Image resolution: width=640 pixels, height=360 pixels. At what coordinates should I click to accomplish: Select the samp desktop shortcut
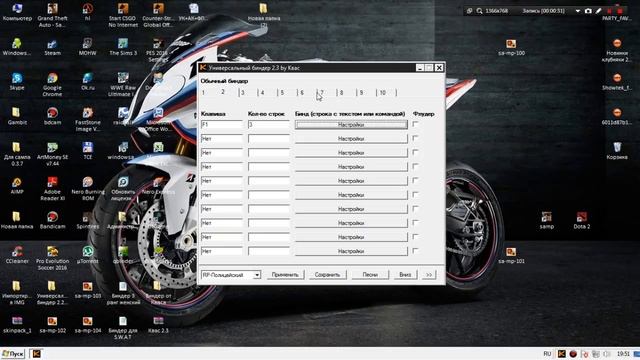pyautogui.click(x=546, y=220)
